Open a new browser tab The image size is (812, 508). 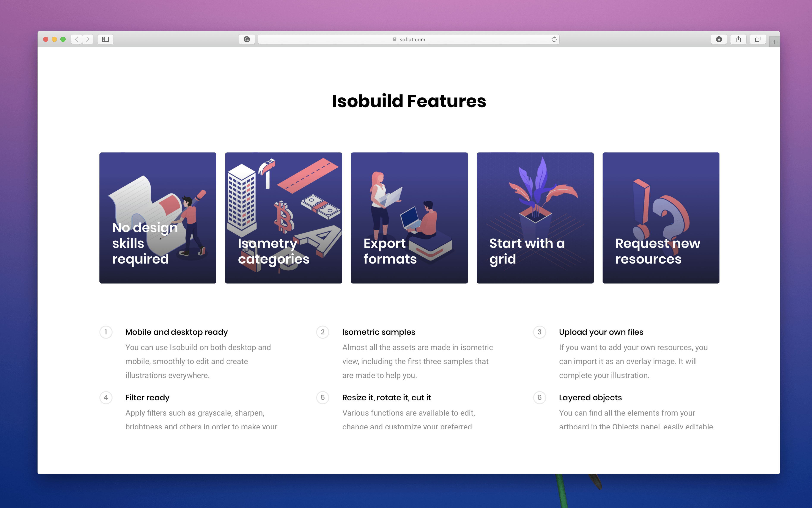pos(774,42)
